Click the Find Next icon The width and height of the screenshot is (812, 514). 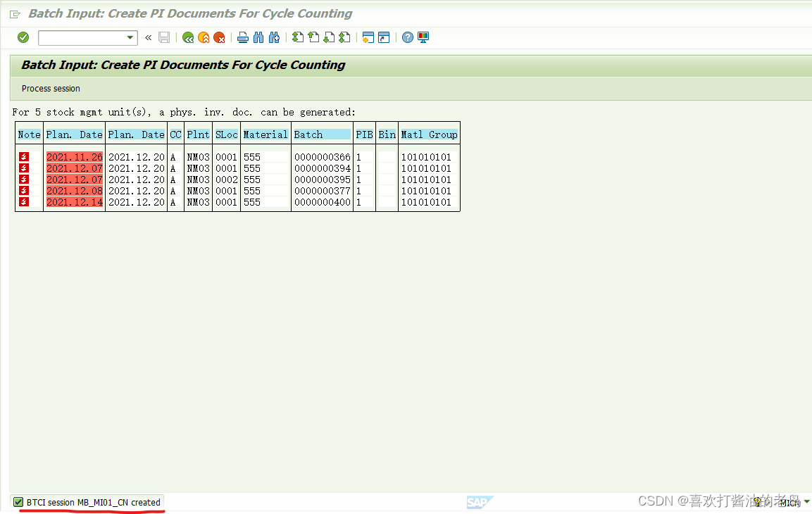click(x=274, y=37)
